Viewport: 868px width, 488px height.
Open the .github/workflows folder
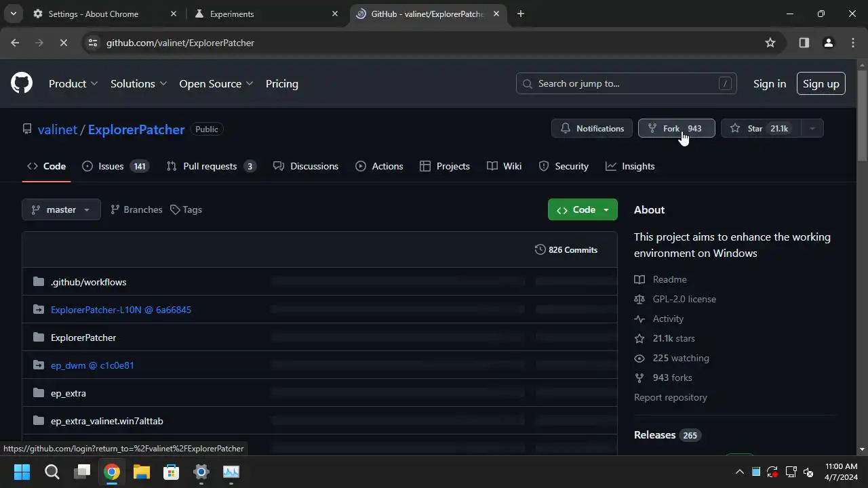point(88,282)
